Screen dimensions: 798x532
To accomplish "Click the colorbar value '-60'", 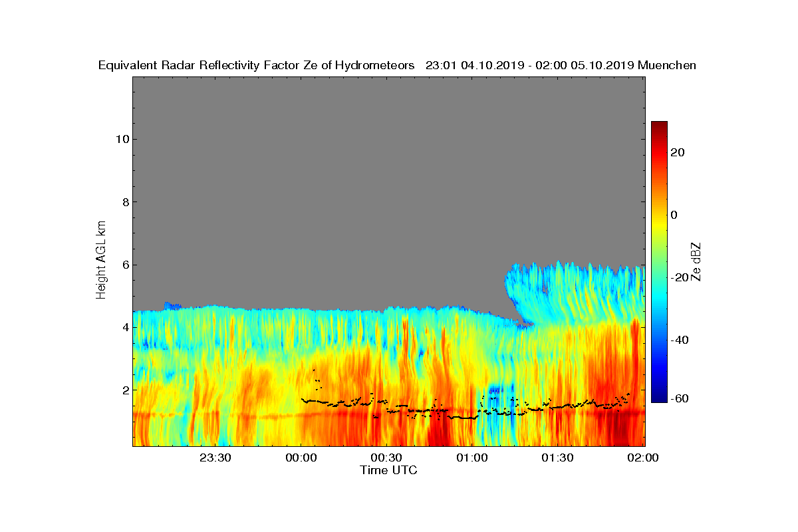I will (x=680, y=398).
